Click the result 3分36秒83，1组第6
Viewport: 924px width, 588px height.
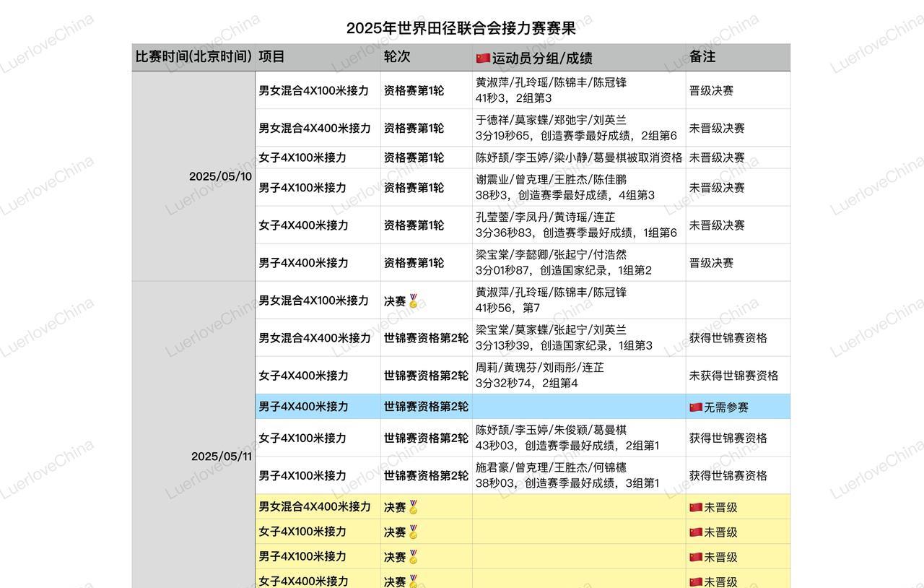(576, 232)
